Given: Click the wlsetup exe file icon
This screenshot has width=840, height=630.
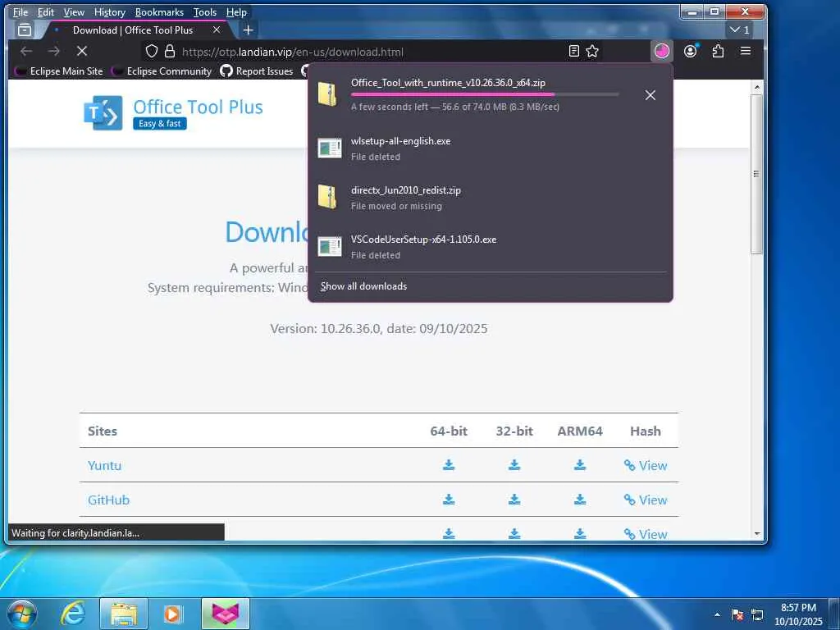Looking at the screenshot, I should point(330,148).
